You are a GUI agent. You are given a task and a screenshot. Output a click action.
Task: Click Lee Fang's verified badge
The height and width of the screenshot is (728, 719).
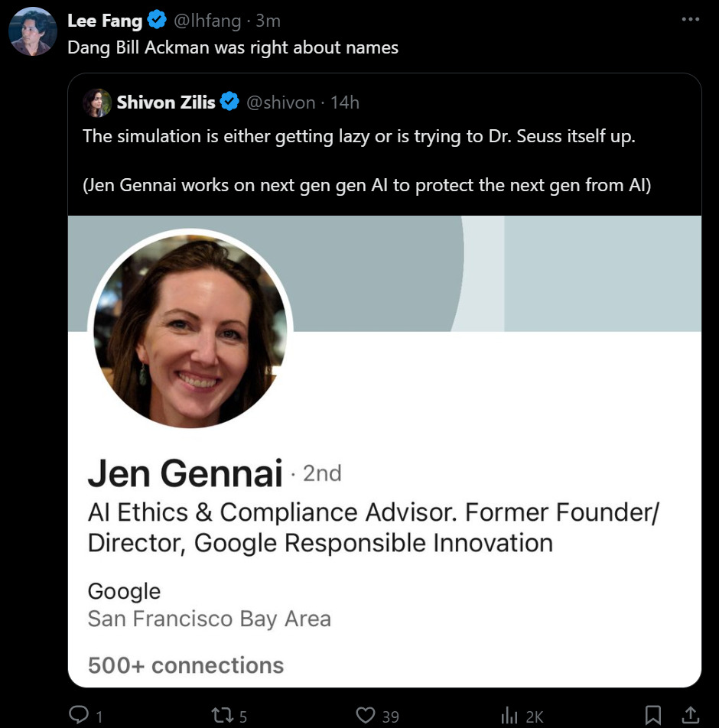[158, 21]
